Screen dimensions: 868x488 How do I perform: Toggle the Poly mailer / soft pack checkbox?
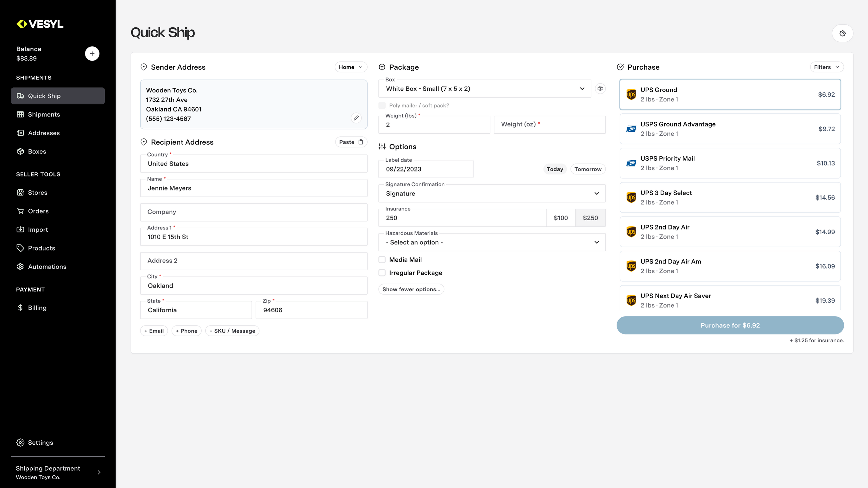pyautogui.click(x=382, y=105)
